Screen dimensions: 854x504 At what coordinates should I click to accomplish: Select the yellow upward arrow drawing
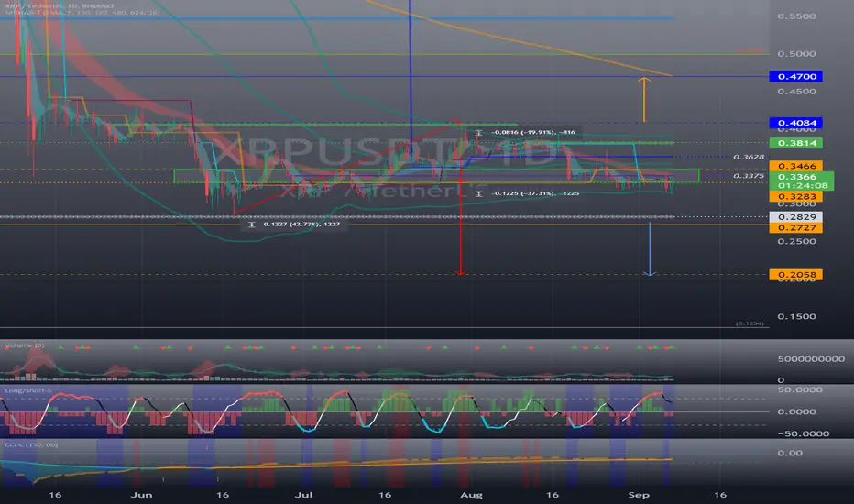(644, 100)
